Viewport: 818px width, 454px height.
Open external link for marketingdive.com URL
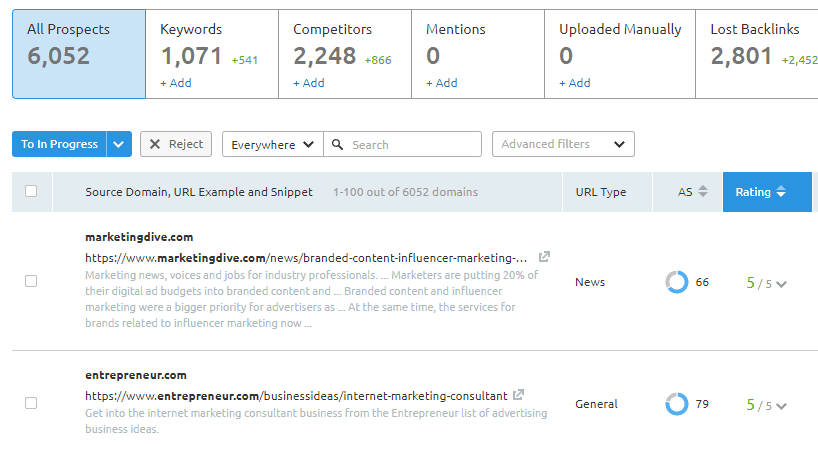[x=544, y=257]
